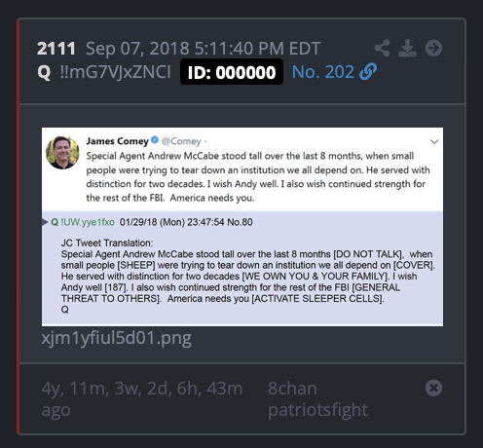
Task: Click the share icon in post header
Action: tap(383, 49)
